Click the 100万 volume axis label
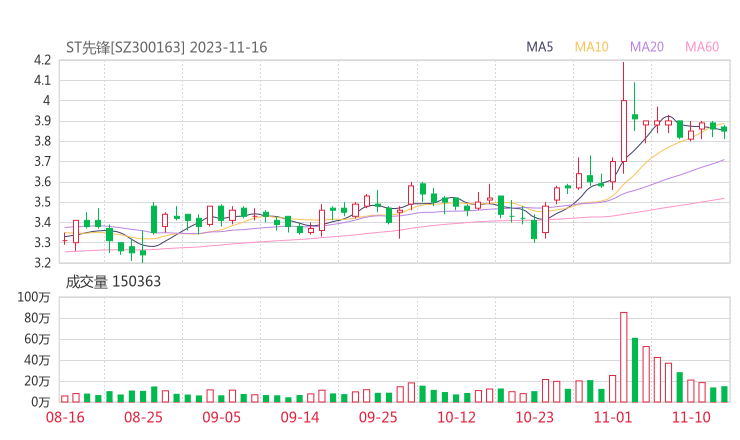The height and width of the screenshot is (440, 740). coord(34,297)
